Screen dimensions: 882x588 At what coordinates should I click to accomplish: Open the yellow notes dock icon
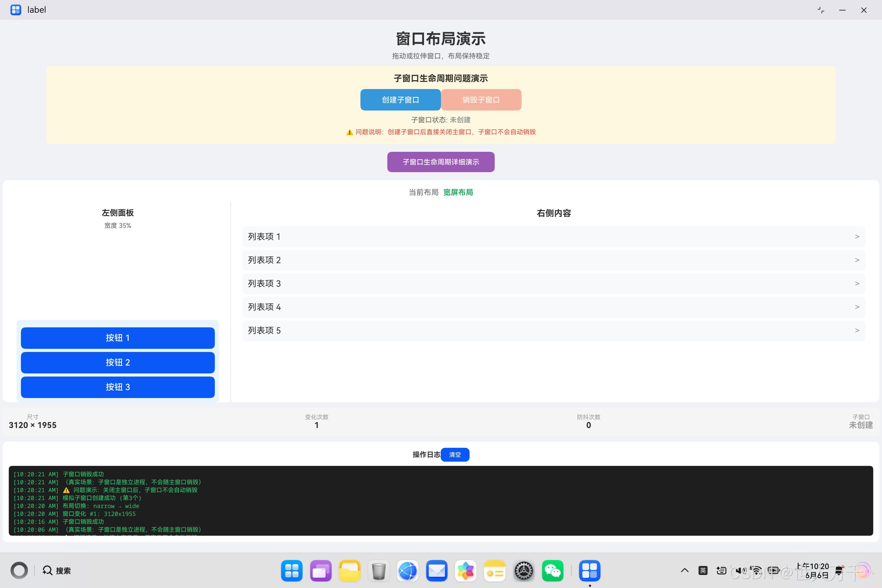495,570
